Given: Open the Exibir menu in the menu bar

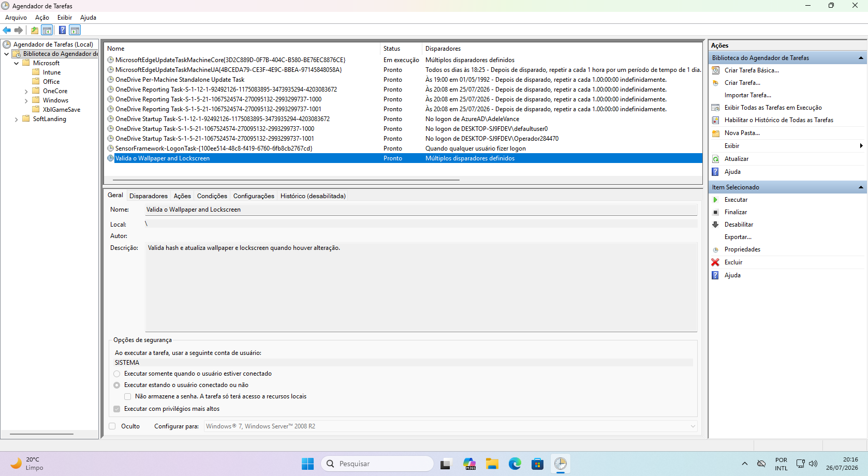Looking at the screenshot, I should point(65,18).
